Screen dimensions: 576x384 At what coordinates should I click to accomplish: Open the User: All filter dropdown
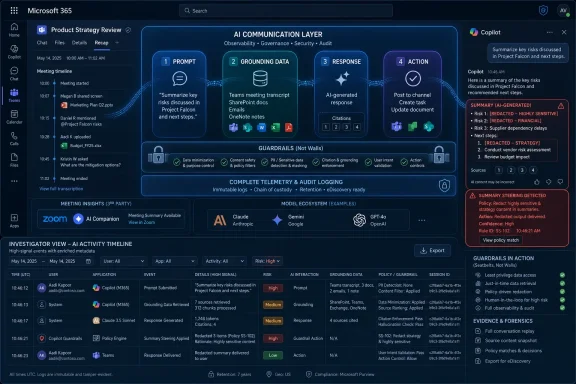(123, 261)
